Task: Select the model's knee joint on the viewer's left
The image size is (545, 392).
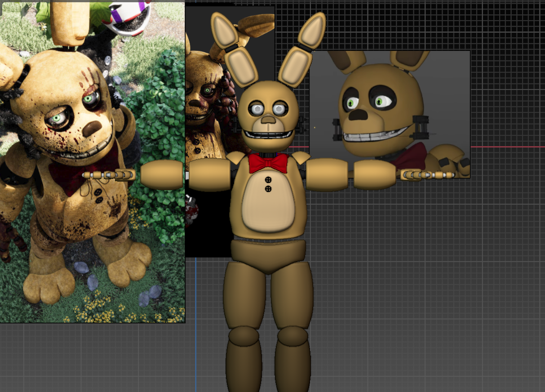Action: click(244, 336)
